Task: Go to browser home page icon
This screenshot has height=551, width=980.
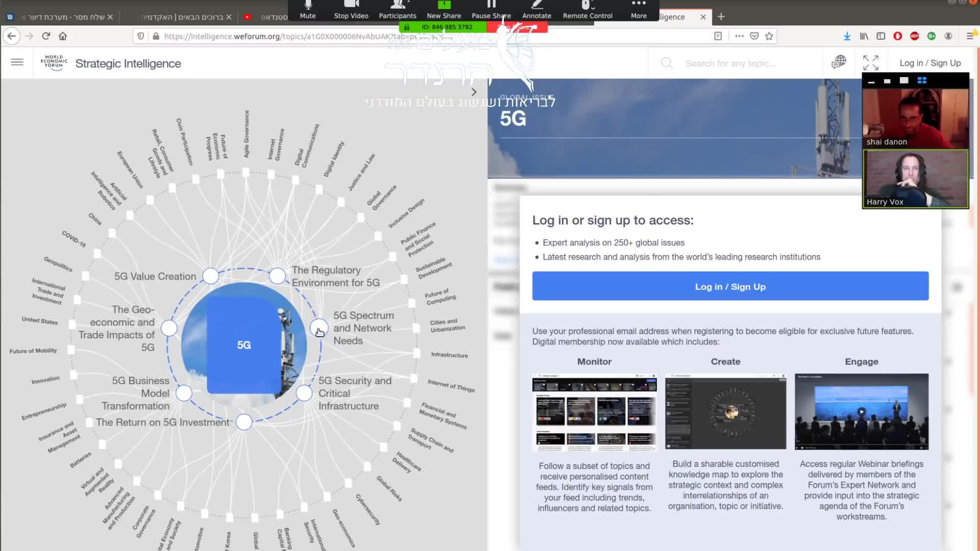Action: point(63,36)
